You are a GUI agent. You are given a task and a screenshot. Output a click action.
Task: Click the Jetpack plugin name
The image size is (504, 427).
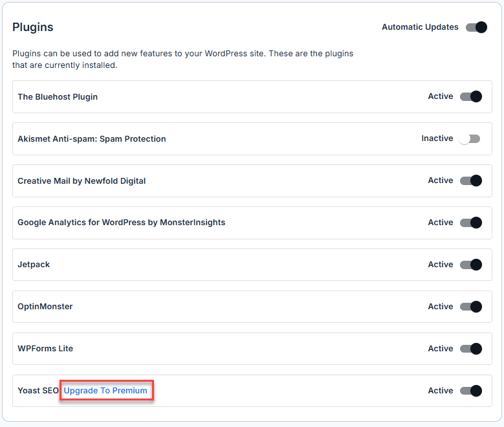[x=34, y=265]
